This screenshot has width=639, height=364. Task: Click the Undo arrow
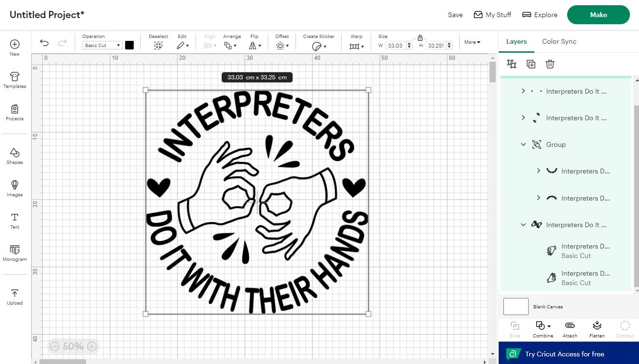[44, 43]
